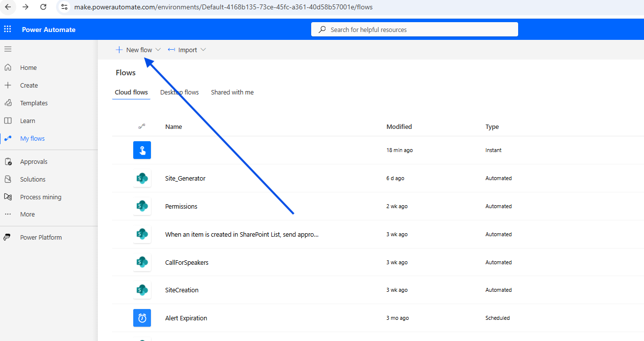Switch to the Desktop flows tab
This screenshot has height=341, width=644.
179,92
